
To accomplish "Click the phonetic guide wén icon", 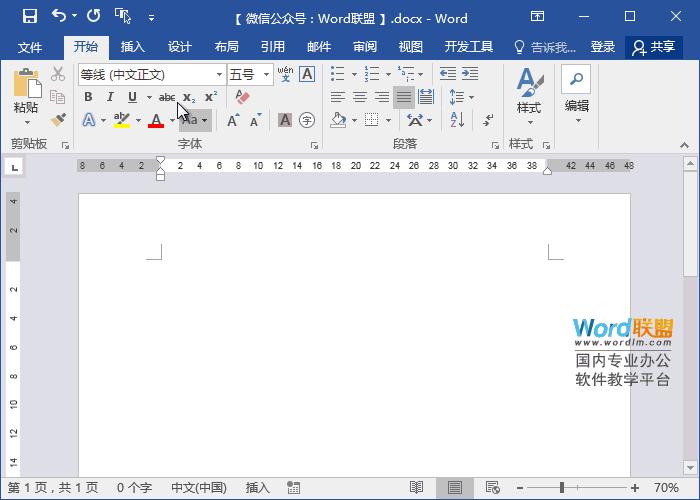I will [x=285, y=74].
